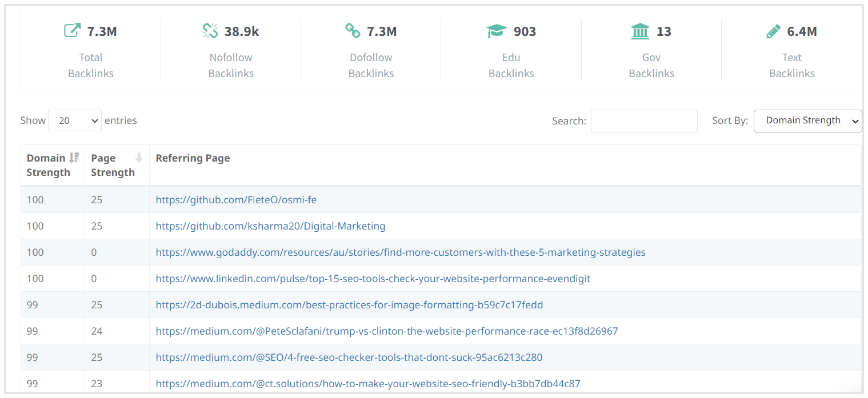The width and height of the screenshot is (868, 398).
Task: Open the 4-free-seo-checker-tools Medium link
Action: point(349,357)
